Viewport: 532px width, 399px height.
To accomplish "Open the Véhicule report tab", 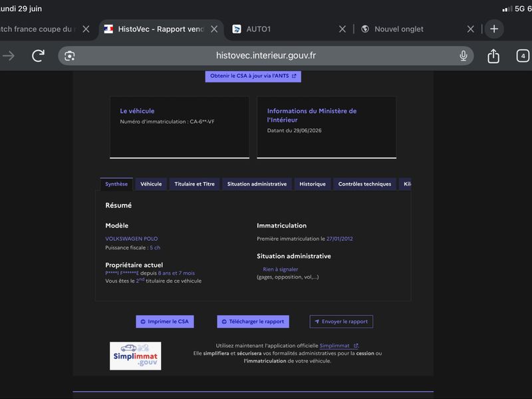I will [151, 184].
